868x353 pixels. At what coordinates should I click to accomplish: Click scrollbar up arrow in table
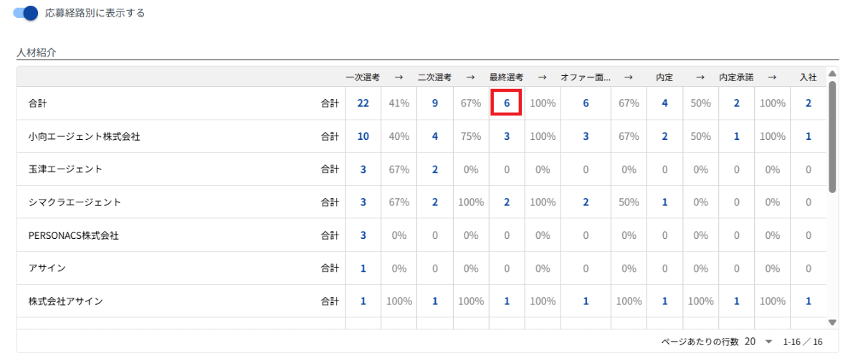tap(831, 73)
